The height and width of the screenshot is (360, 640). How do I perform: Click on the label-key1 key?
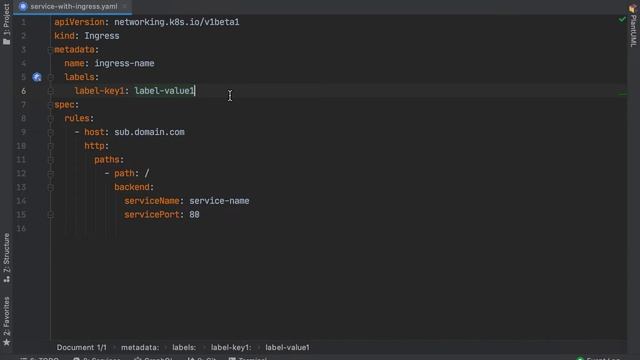tap(99, 91)
